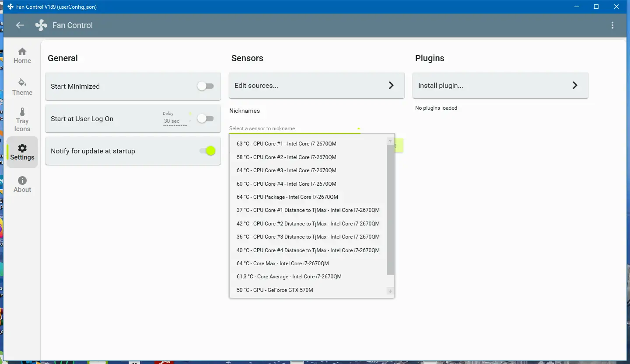
Task: Minimize the Fan Control window
Action: tap(576, 7)
